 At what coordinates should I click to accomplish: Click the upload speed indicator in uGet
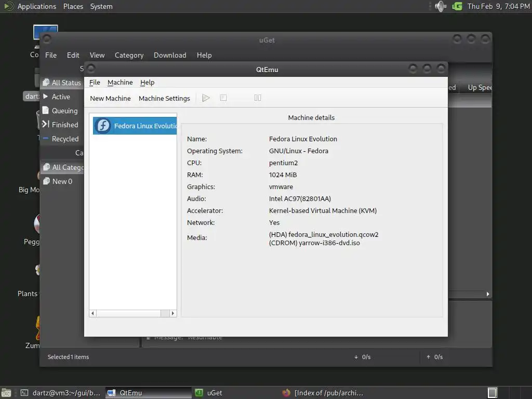click(435, 357)
